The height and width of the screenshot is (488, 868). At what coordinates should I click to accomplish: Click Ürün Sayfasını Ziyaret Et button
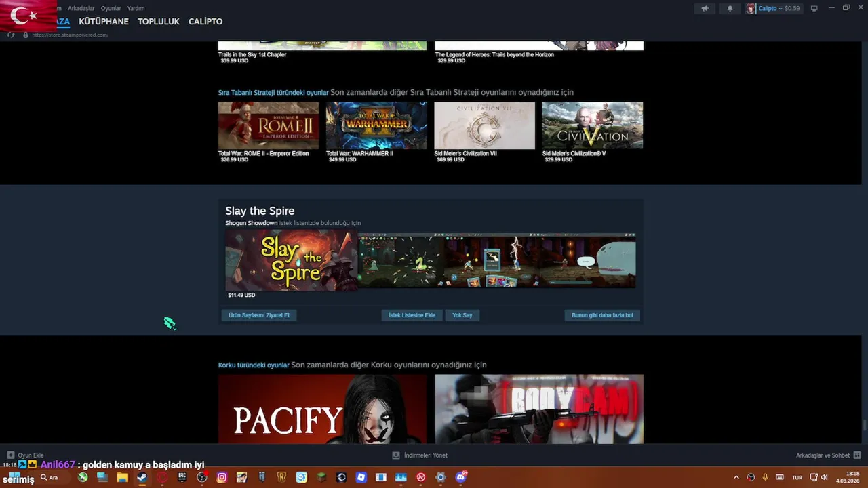coord(259,315)
